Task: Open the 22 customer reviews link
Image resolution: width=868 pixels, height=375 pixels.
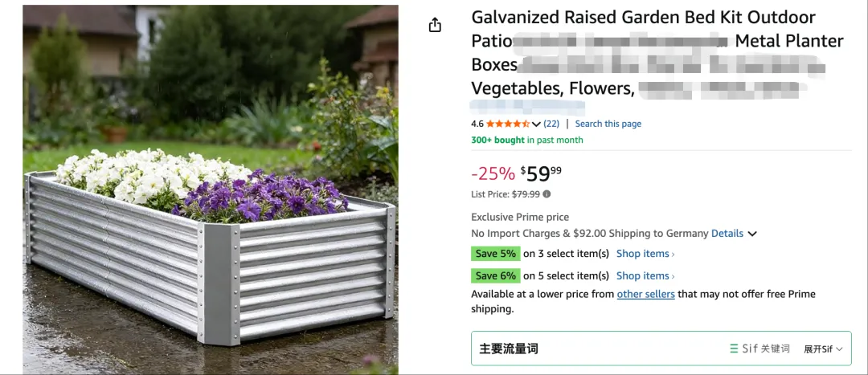Action: click(551, 124)
